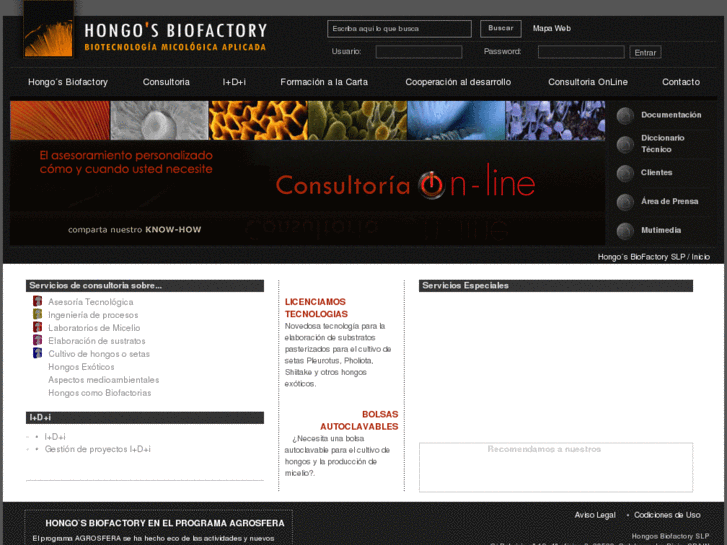Open the Mapa Web link
The image size is (727, 545).
552,28
